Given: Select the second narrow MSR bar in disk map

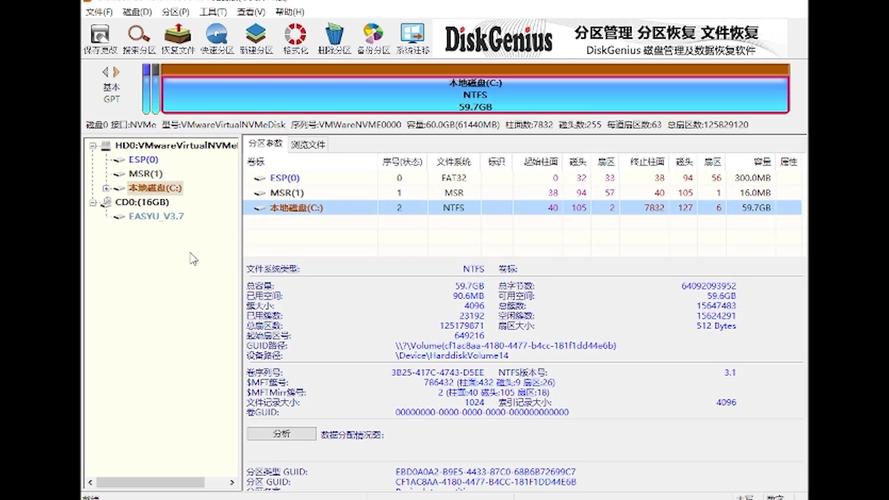Looking at the screenshot, I should [155, 89].
